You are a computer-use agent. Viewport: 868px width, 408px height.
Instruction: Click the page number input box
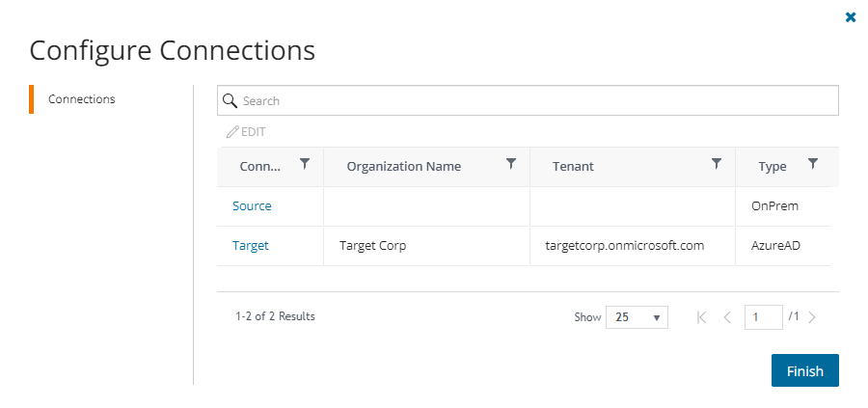763,317
